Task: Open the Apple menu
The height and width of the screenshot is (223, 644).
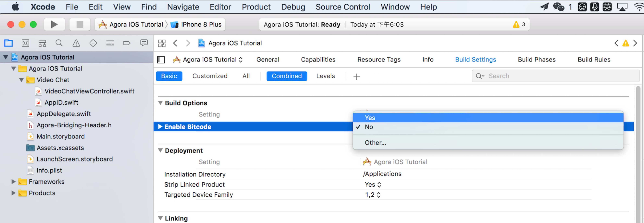Action: 16,7
